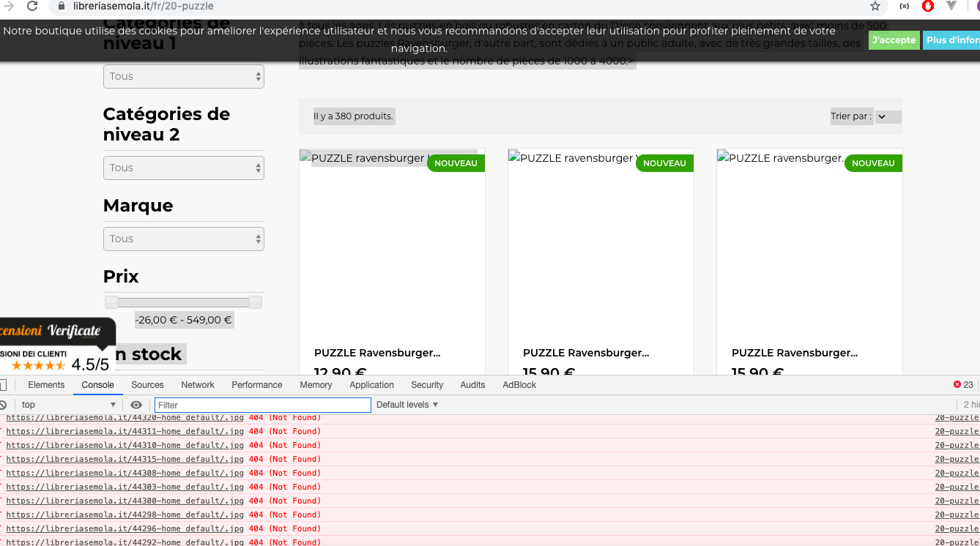Open the 44298-home_default/.jpg error link

(x=125, y=515)
